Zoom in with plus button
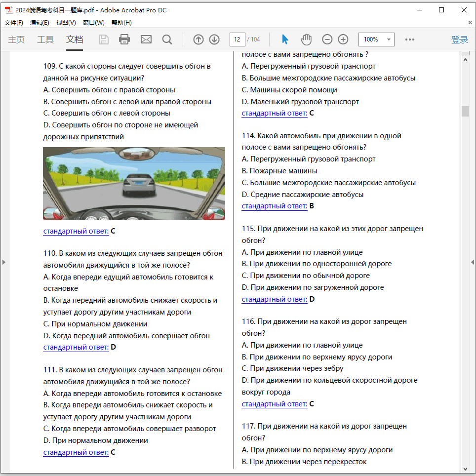This screenshot has width=476, height=476. point(343,40)
